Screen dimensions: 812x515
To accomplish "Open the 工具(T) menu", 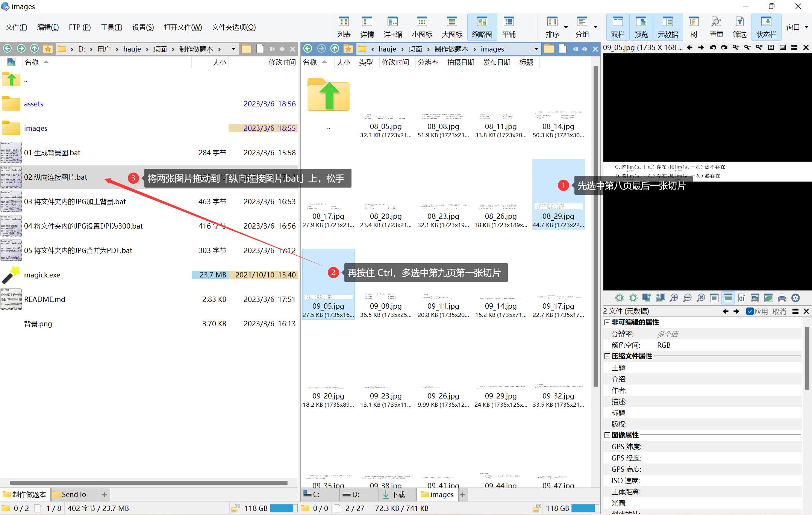I will [111, 27].
